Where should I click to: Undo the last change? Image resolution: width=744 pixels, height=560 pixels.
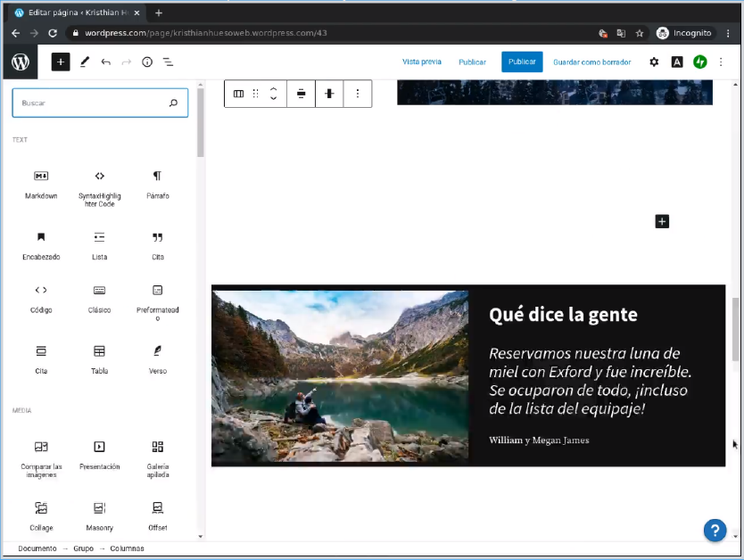tap(106, 62)
